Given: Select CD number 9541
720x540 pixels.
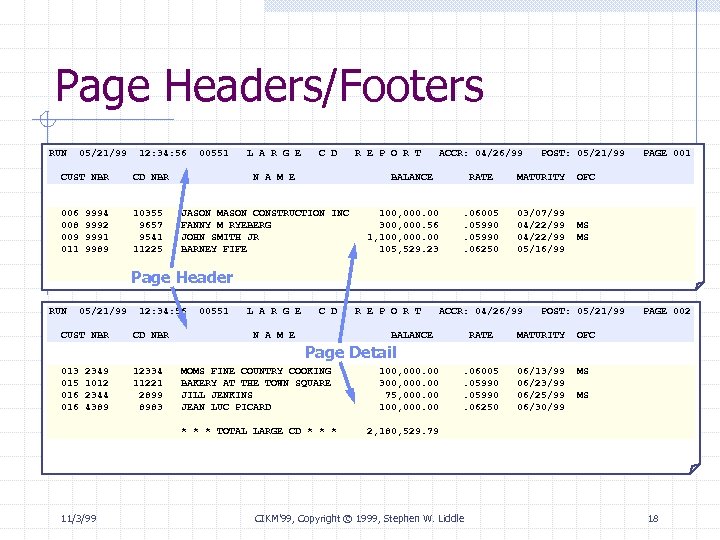Looking at the screenshot, I should click(x=151, y=237).
